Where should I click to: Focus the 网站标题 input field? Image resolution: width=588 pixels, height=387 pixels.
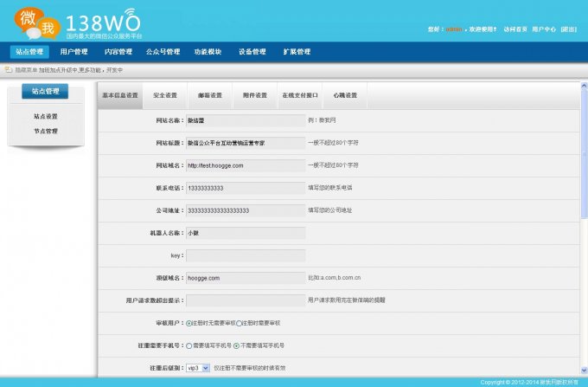coord(246,143)
